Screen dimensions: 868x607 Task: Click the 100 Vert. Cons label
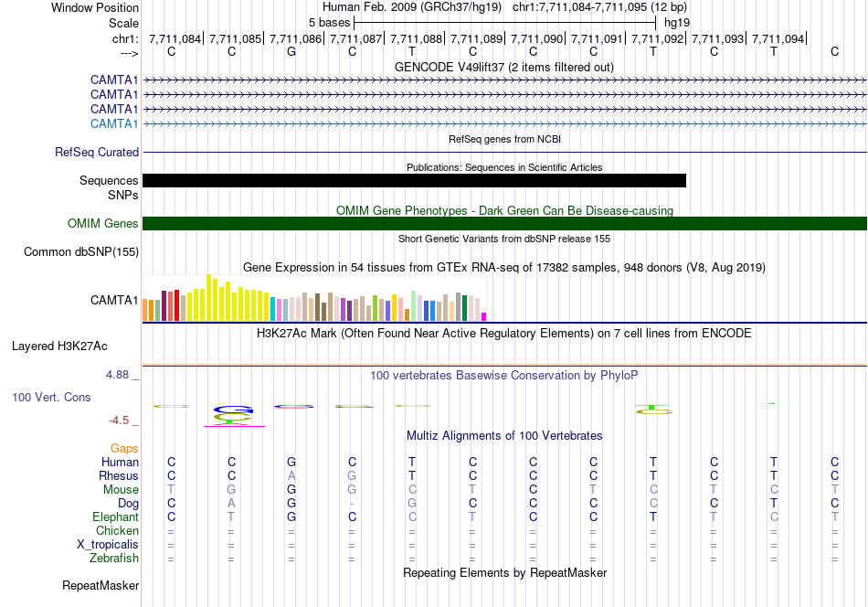51,397
